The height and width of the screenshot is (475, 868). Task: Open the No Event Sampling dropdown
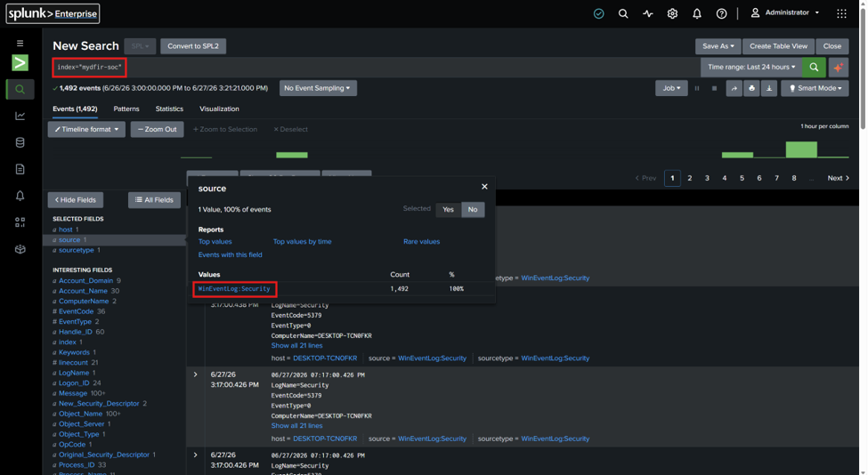(318, 88)
